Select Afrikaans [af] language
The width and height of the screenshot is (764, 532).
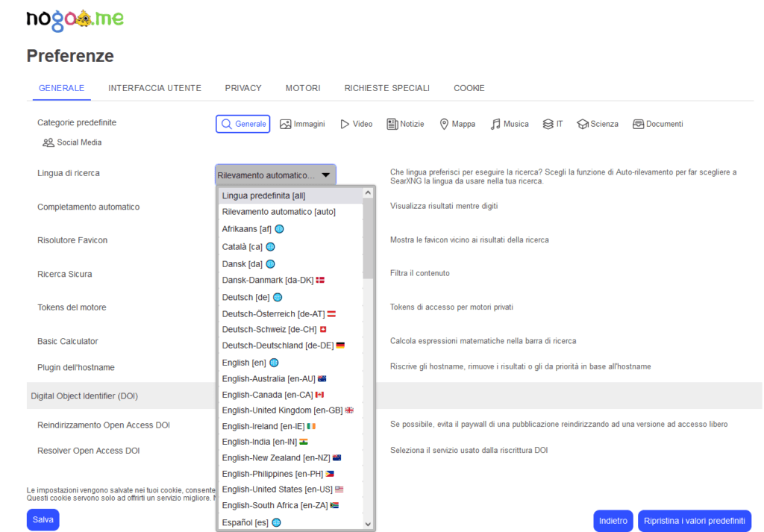[290, 228]
